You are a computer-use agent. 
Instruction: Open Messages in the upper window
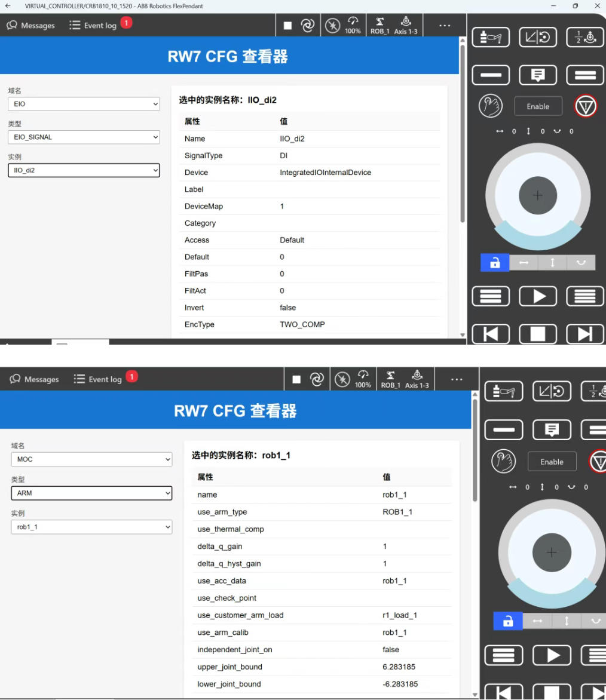click(x=31, y=26)
